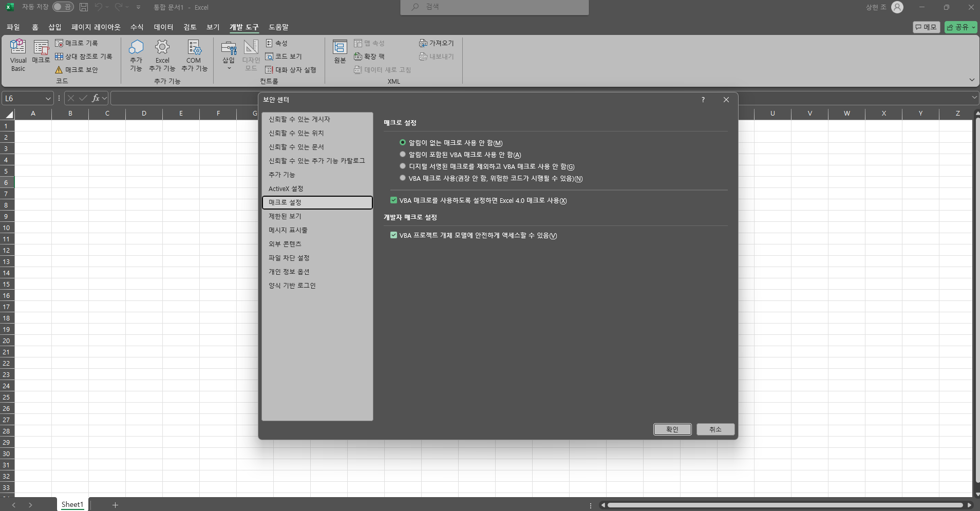Screen dimensions: 980x511
Task: Add a new sheet with plus button
Action: 116,505
